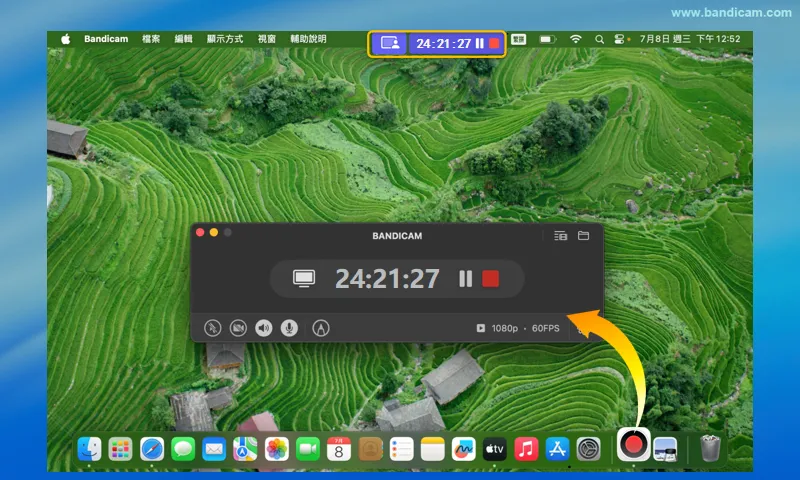
Task: Stop recording in the Bandicam window
Action: pyautogui.click(x=490, y=279)
